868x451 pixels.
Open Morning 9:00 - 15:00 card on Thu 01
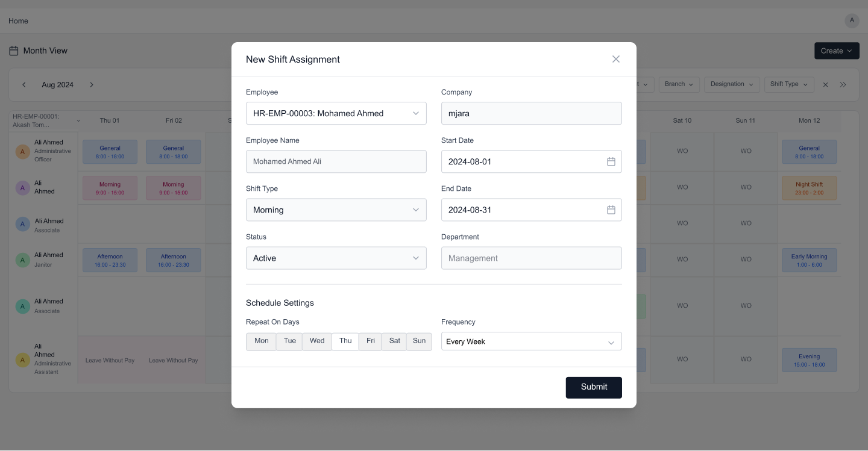[110, 188]
